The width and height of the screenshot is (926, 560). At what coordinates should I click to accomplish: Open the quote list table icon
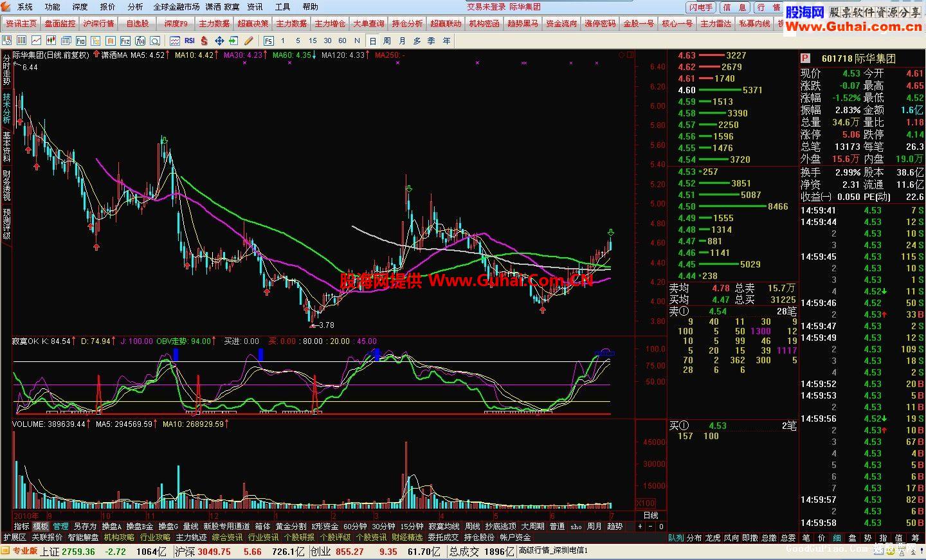(x=21, y=41)
